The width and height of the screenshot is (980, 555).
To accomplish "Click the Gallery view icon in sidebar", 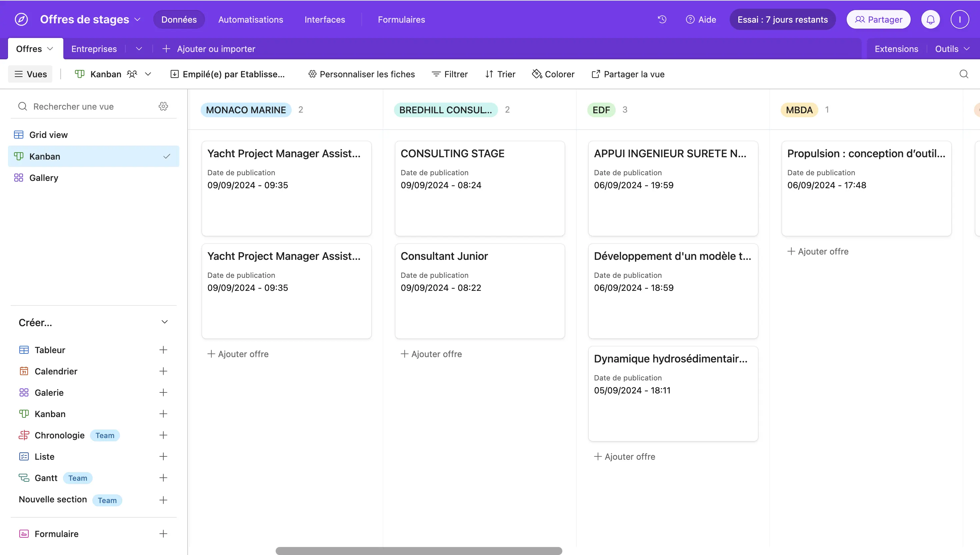I will point(19,178).
